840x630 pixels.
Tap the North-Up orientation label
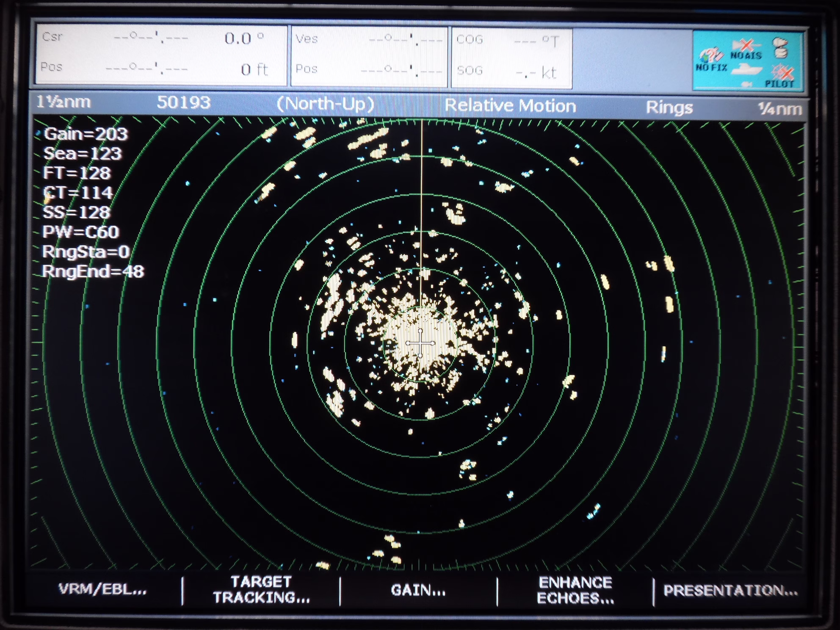tap(325, 104)
